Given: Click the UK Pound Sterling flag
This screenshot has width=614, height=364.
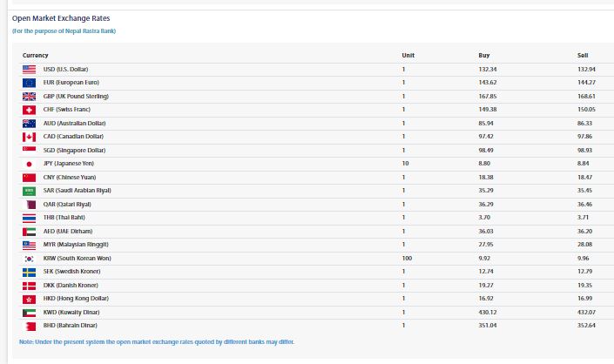Looking at the screenshot, I should tap(29, 96).
